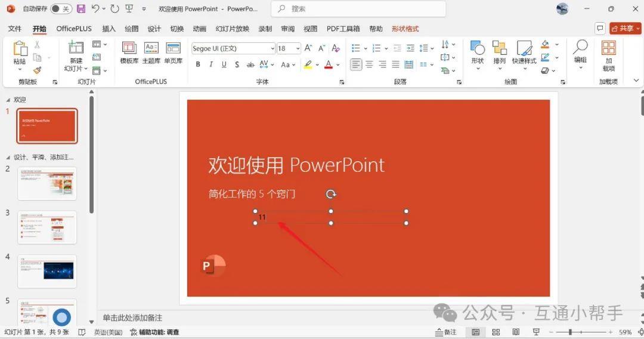Open the comments pane icon
Viewport: 644px width, 339px height.
(x=600, y=29)
